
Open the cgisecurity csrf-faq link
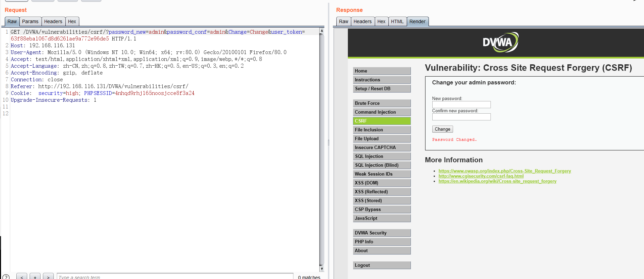481,176
